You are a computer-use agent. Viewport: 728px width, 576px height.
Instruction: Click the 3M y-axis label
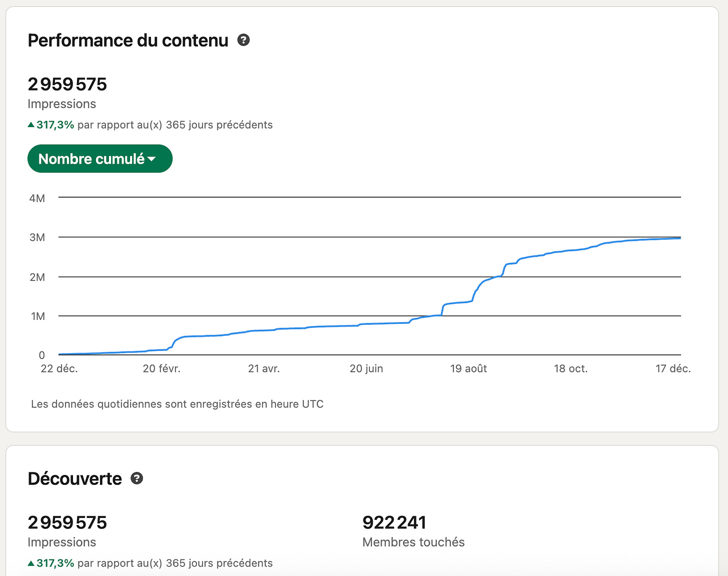[x=37, y=237]
